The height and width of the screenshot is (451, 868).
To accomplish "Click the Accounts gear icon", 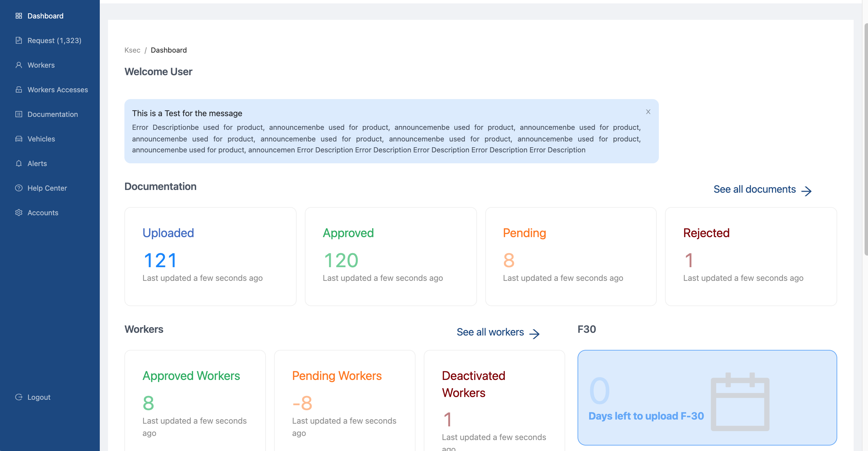I will pos(19,213).
